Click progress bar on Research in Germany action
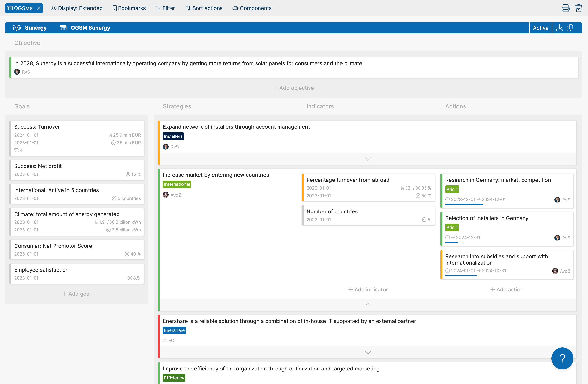Viewport: 588px width, 384px height. coord(464,204)
